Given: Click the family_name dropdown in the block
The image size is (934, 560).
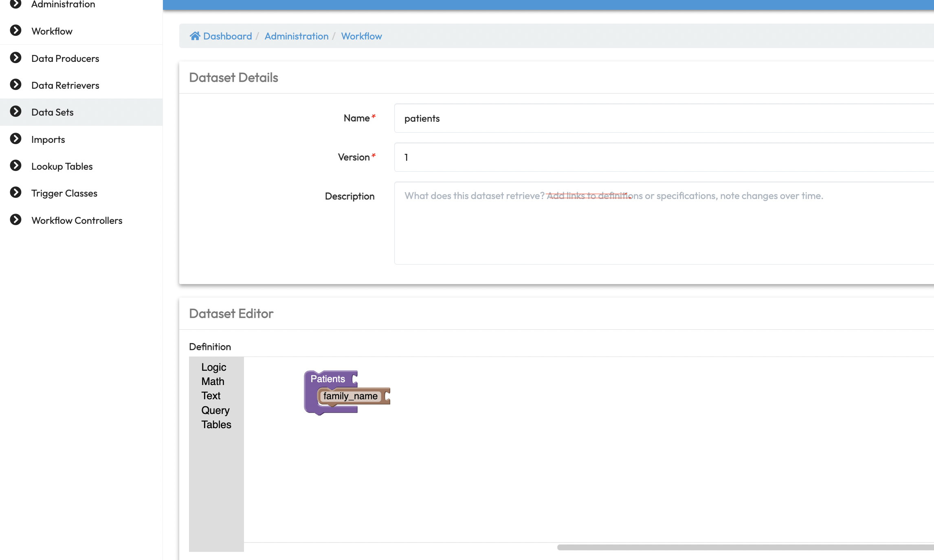Looking at the screenshot, I should click(350, 396).
